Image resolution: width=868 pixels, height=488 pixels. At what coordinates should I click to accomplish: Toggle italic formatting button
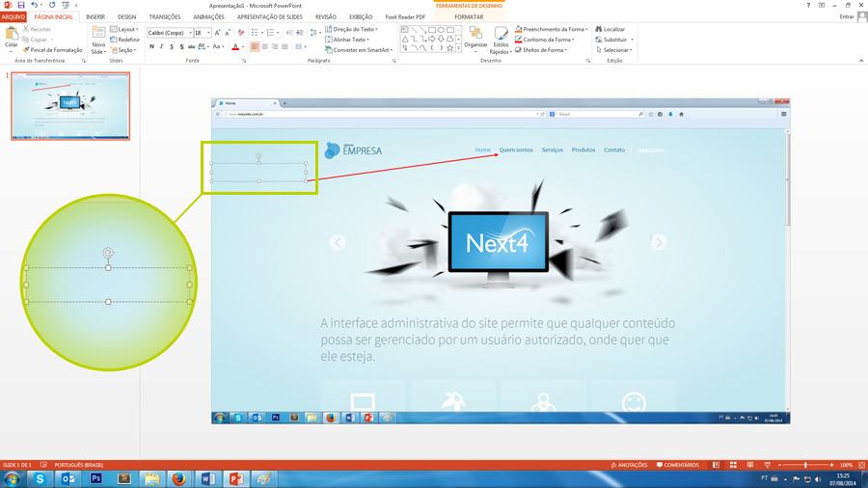161,46
